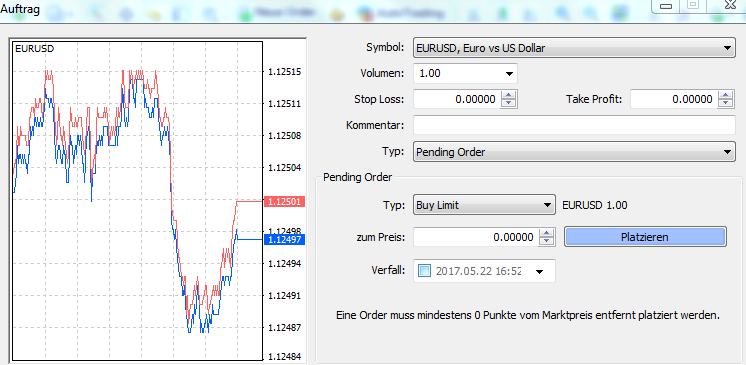Click the blue bid price label 1.12497
This screenshot has width=746, height=365.
(x=284, y=239)
